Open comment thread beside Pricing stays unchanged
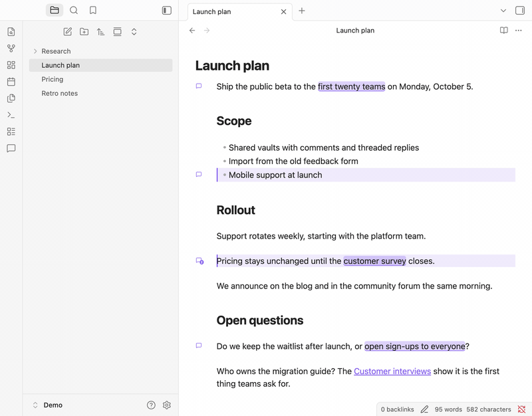 (199, 260)
